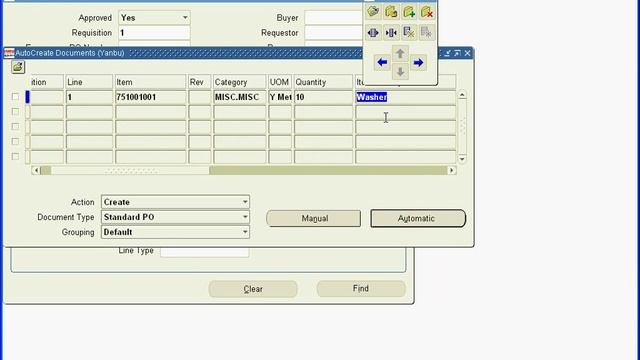Select the UOM cell Y Met
Viewport: 640px width, 360px height.
tap(280, 97)
